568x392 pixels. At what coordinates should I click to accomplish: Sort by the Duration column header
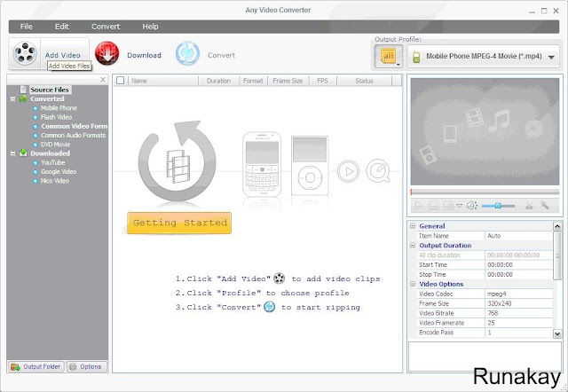(x=219, y=81)
